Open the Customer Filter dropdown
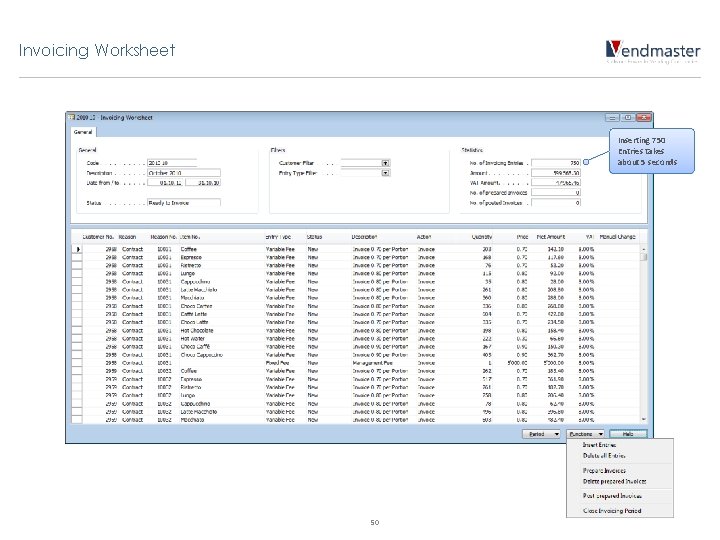Viewport: 720px width, 540px height. (x=385, y=163)
